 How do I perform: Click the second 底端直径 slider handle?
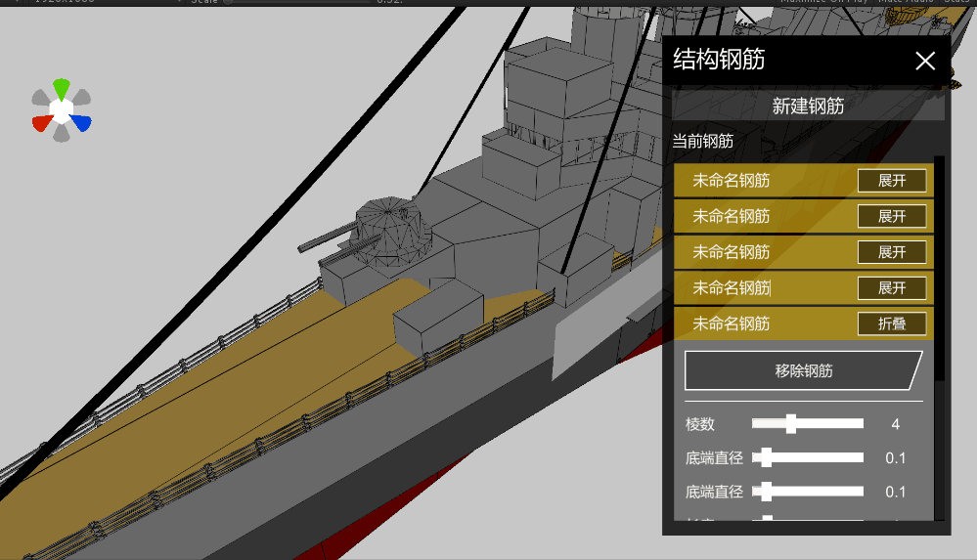point(767,492)
